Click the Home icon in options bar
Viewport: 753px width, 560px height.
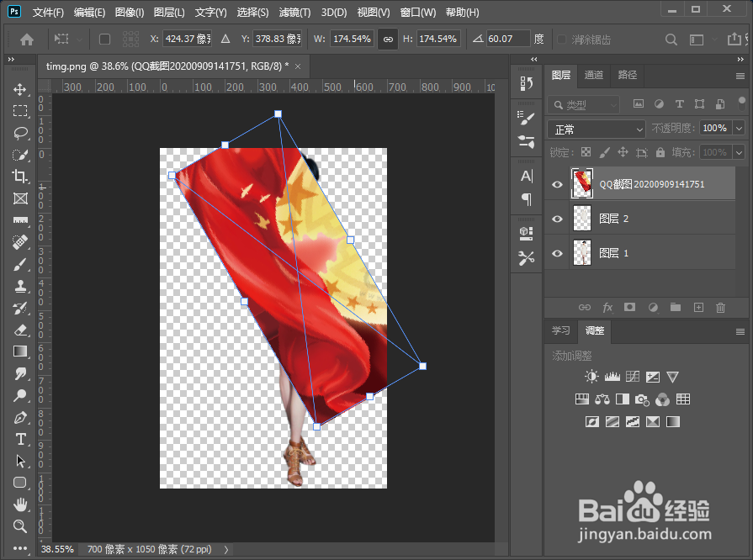point(27,40)
